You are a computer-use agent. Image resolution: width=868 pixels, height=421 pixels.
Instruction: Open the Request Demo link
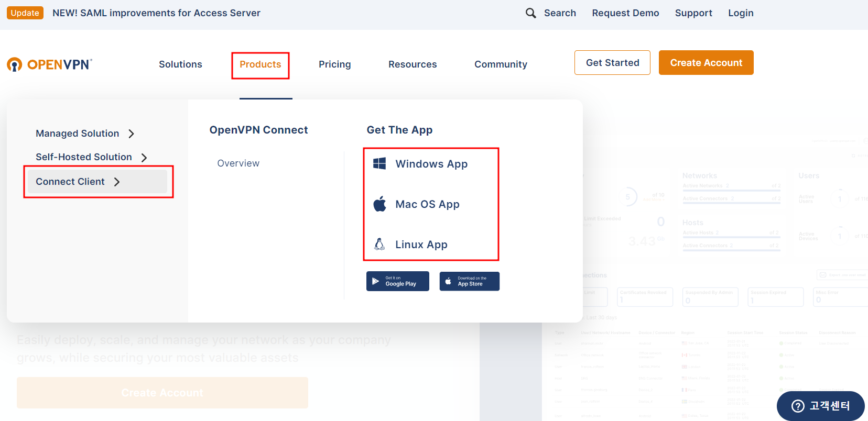tap(625, 13)
